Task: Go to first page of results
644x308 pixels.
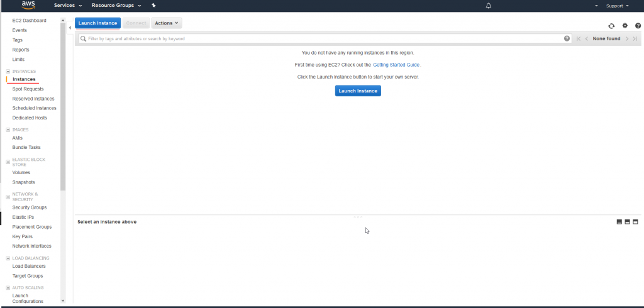Action: pyautogui.click(x=579, y=38)
